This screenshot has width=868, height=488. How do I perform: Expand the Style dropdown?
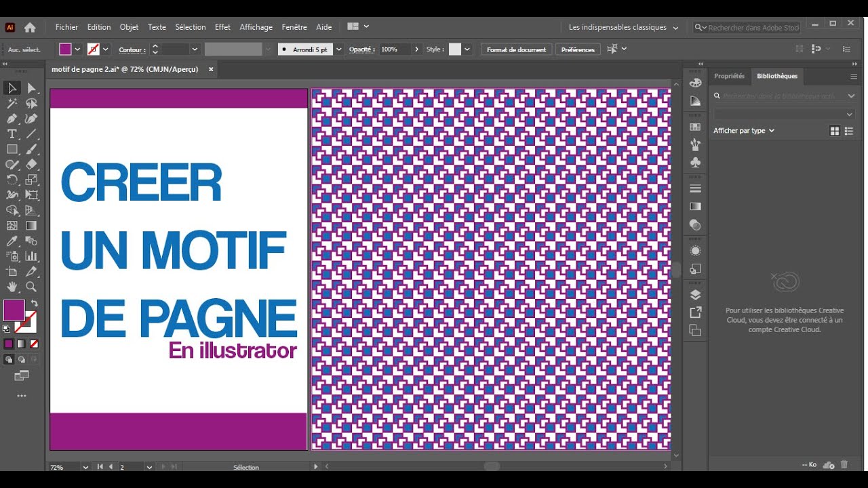coord(467,49)
